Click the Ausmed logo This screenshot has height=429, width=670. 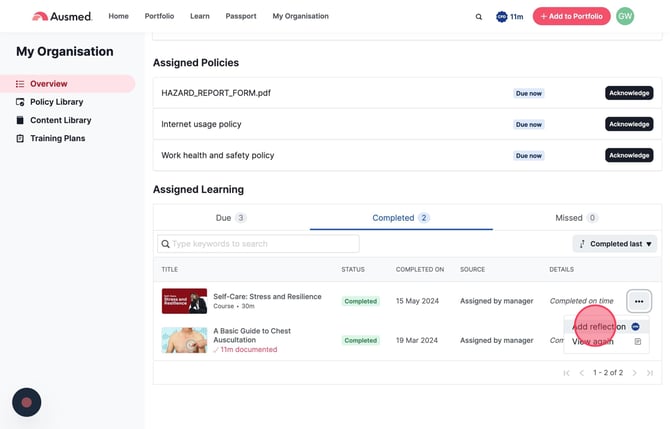[63, 16]
